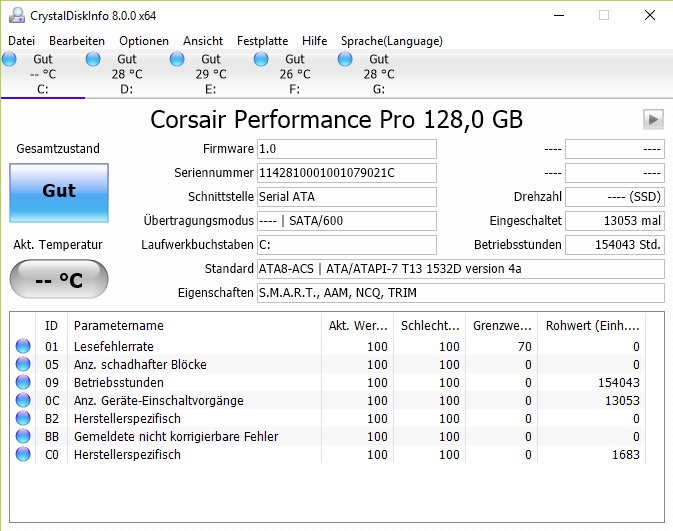Switch to the D: drive tab label

127,89
